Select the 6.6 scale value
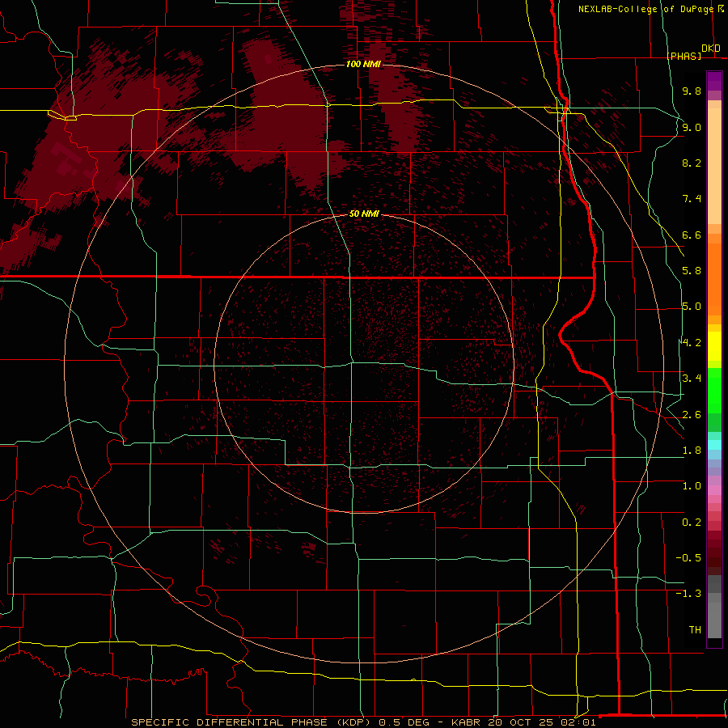The width and height of the screenshot is (728, 728). pos(692,235)
